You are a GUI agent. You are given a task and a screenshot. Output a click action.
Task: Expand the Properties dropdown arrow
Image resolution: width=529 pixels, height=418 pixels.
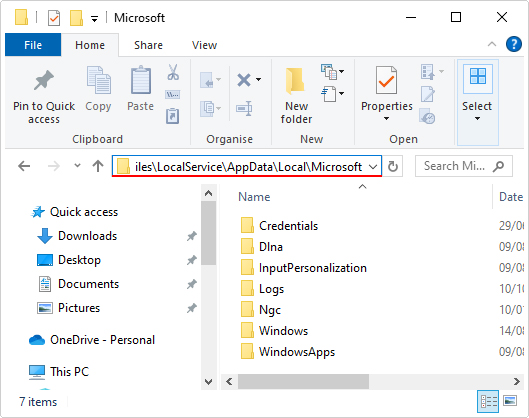pos(386,118)
